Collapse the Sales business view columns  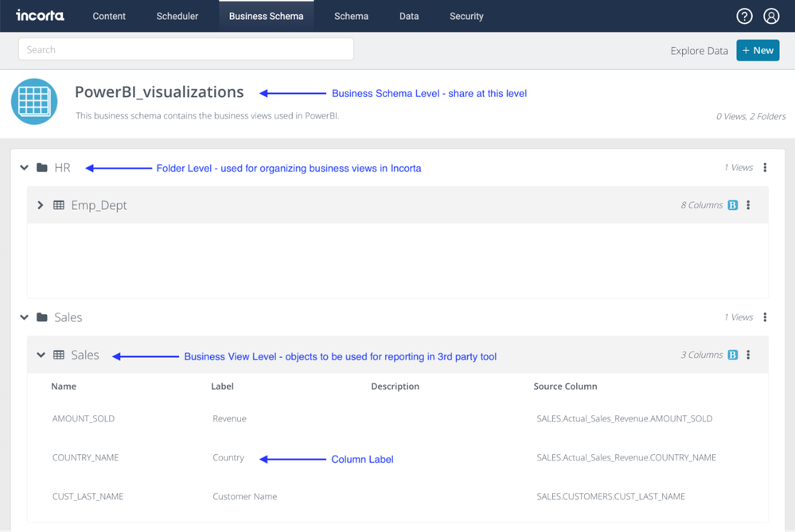(x=41, y=355)
